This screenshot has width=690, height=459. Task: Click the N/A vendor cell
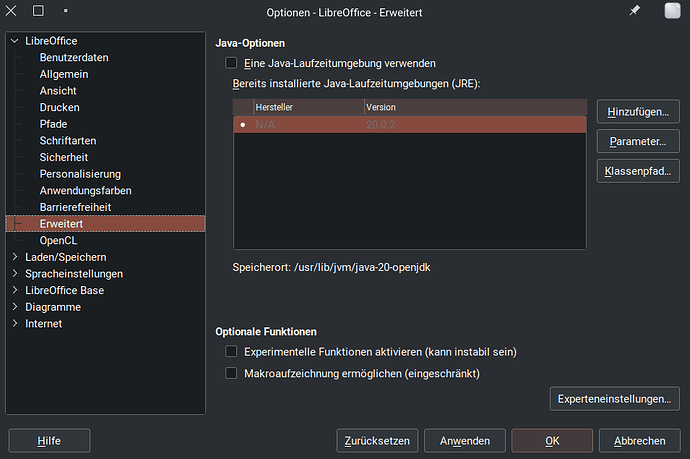point(265,125)
